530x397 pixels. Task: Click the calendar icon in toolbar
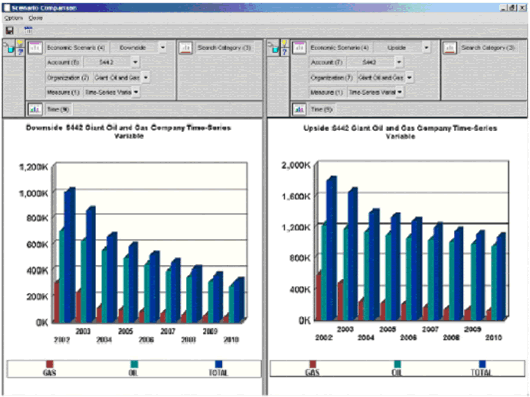pyautogui.click(x=28, y=30)
